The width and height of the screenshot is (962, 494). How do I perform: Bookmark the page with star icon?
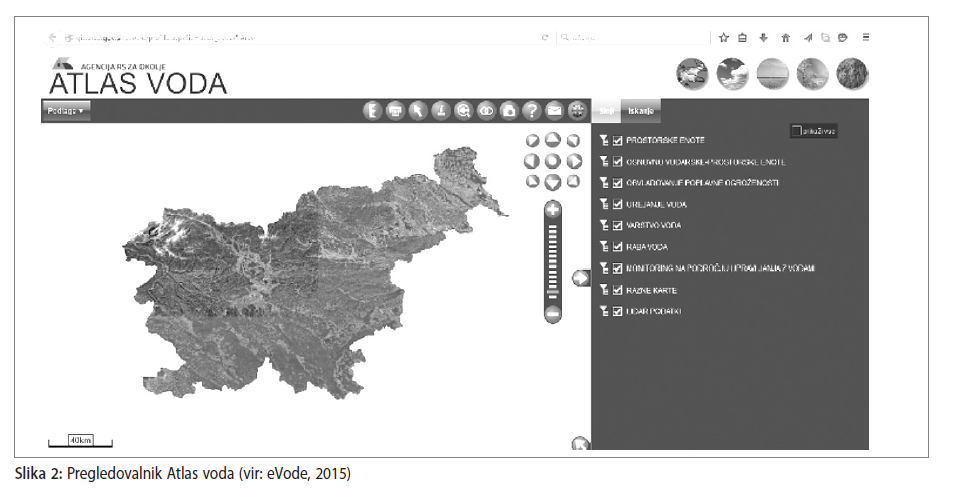point(723,37)
